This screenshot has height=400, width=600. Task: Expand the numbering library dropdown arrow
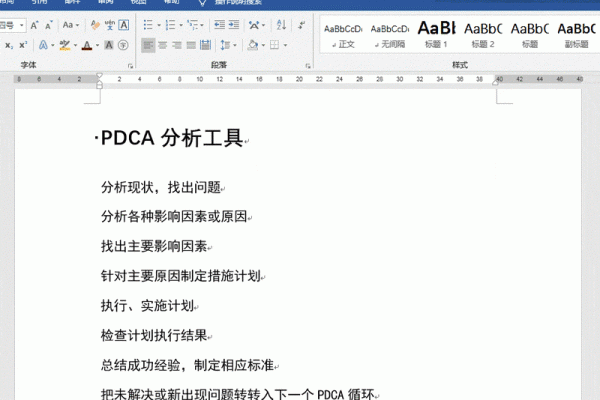coord(181,26)
